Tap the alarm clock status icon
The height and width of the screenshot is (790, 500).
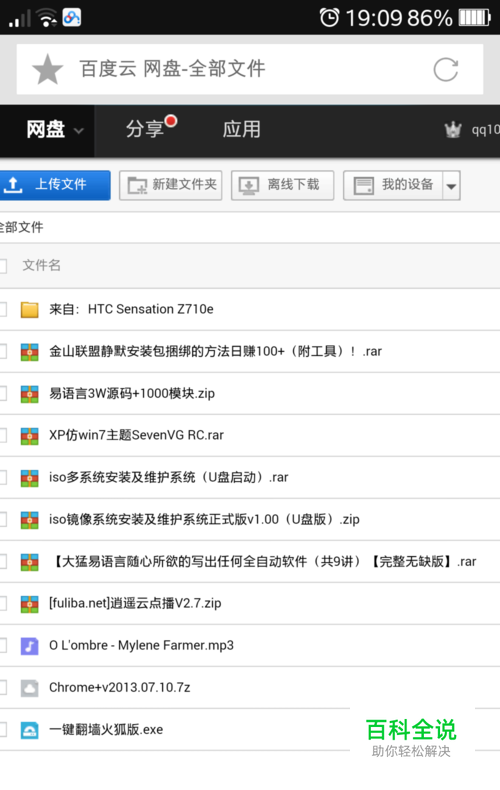(330, 18)
